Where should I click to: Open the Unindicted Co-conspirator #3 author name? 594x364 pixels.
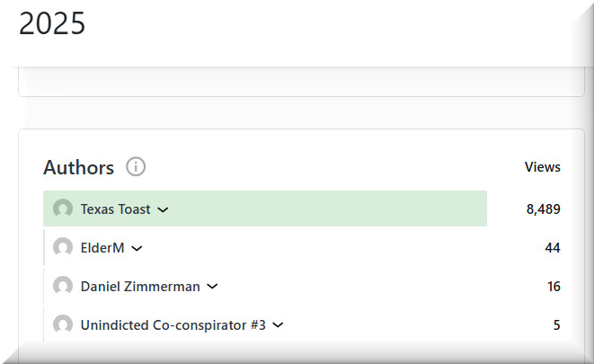[173, 325]
